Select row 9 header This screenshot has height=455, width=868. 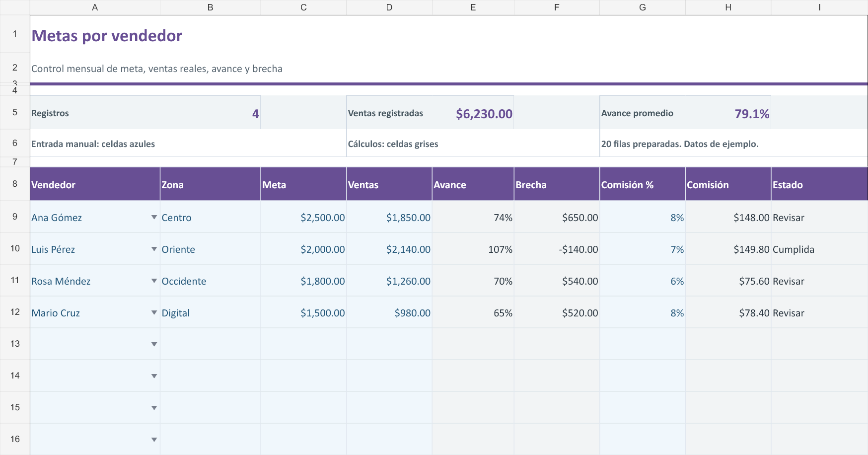pos(15,217)
